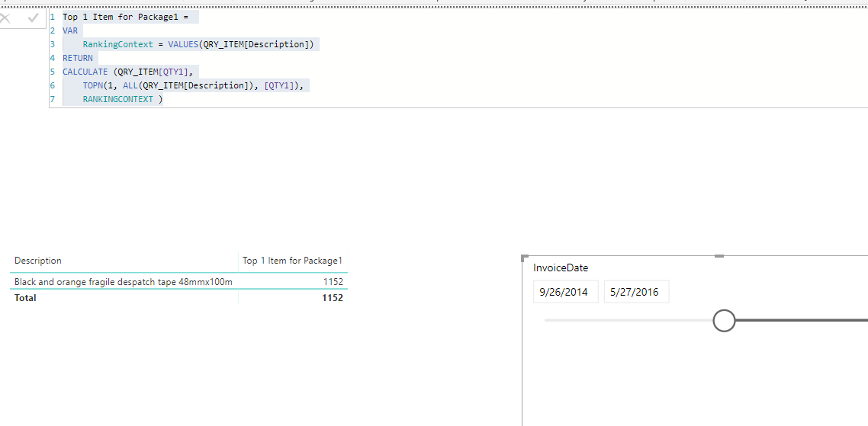Click the InvoiceDate end date field 5/27/2016
This screenshot has height=426, width=868.
tap(636, 292)
